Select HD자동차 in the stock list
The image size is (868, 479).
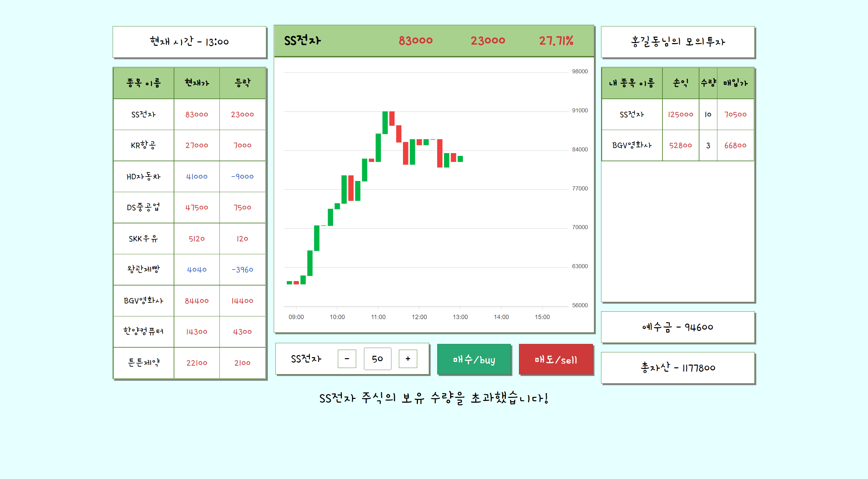pyautogui.click(x=143, y=176)
